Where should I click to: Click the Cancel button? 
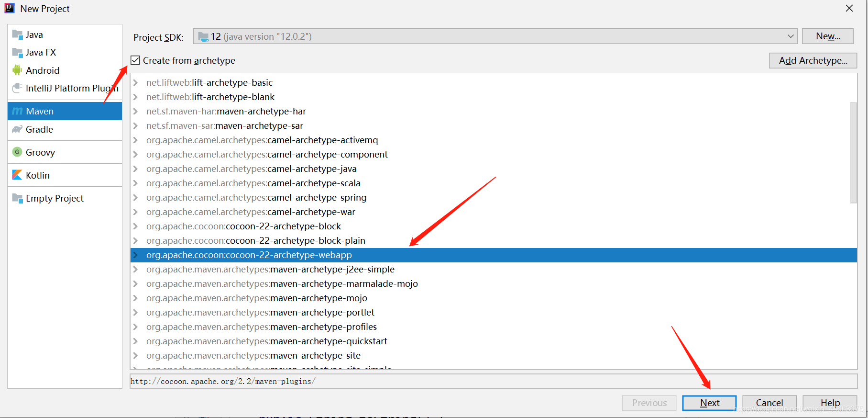pos(769,403)
